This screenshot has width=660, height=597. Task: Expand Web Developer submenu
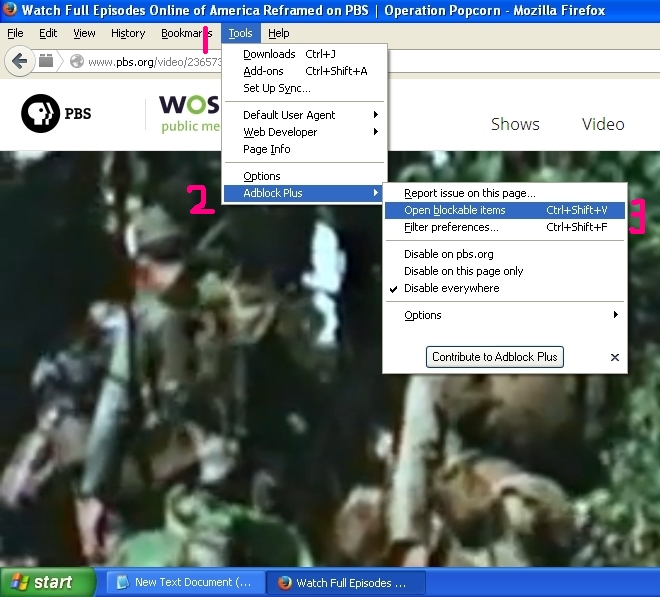click(x=304, y=132)
